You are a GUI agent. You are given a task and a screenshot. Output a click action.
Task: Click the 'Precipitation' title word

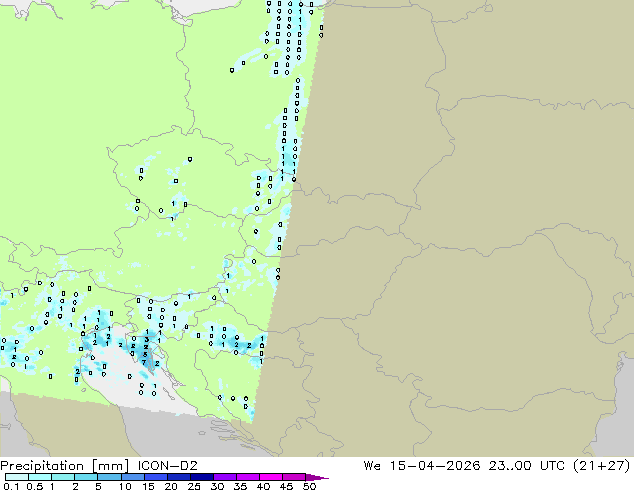coord(42,466)
